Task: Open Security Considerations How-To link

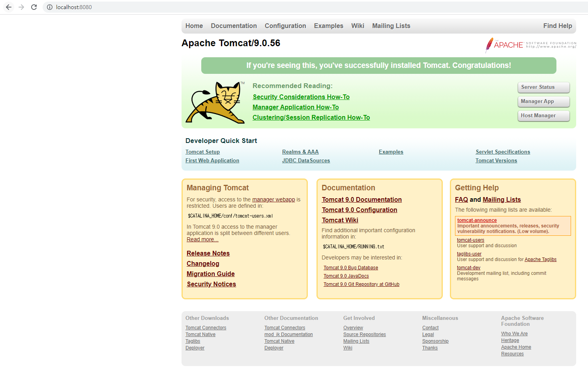Action: (301, 97)
